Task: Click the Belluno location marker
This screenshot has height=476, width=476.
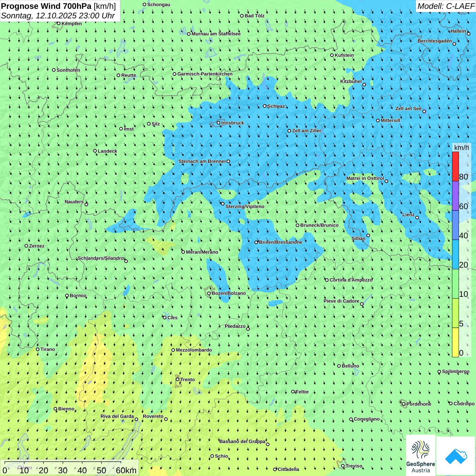Action: tap(339, 366)
